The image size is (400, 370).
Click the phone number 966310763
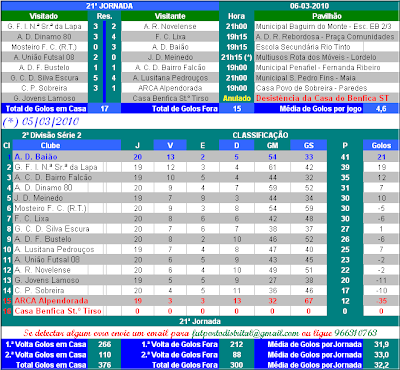tap(356, 333)
